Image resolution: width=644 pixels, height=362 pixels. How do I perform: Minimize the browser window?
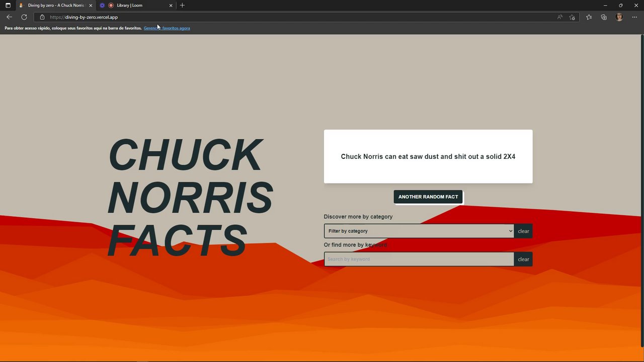tap(605, 5)
